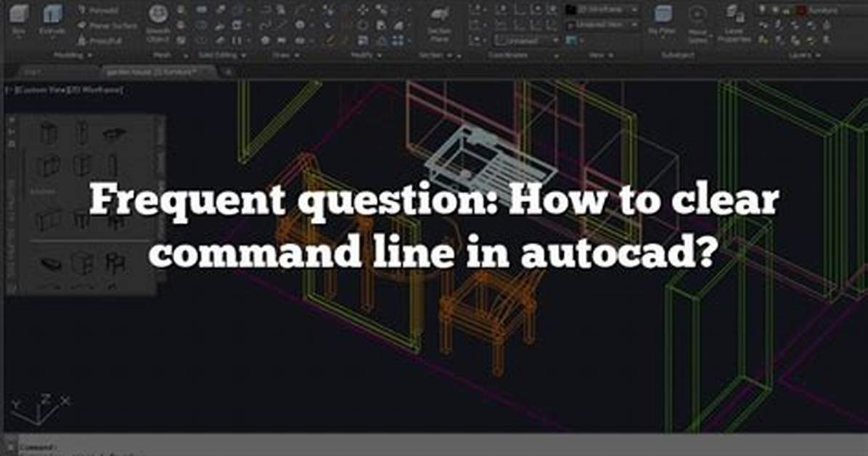Toggle the layer freeze sun icon
The width and height of the screenshot is (868, 456).
[776, 10]
